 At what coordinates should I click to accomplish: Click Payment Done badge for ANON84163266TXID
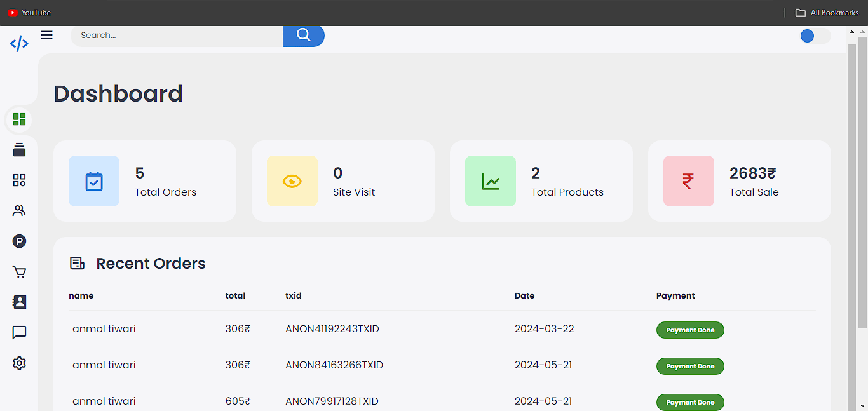[x=690, y=366]
